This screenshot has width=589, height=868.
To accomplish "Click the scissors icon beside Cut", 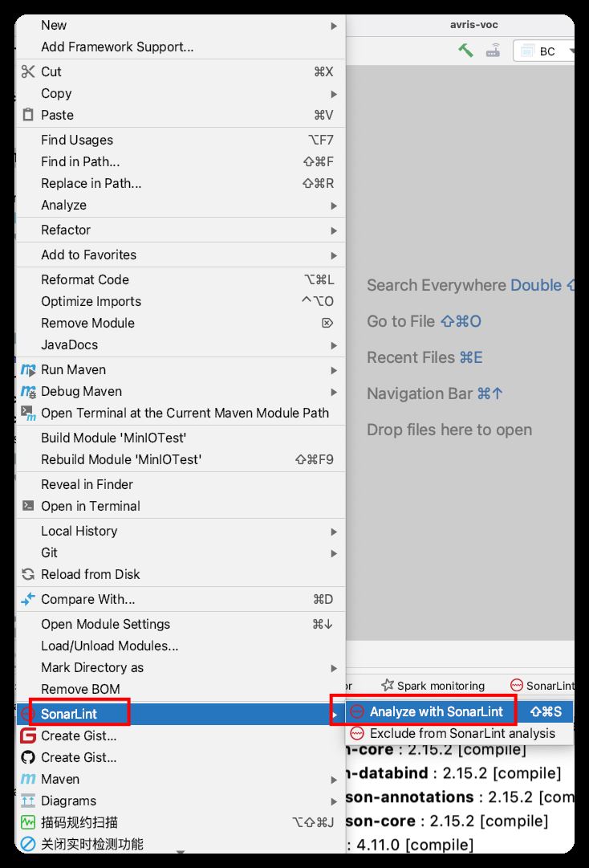I will coord(29,71).
